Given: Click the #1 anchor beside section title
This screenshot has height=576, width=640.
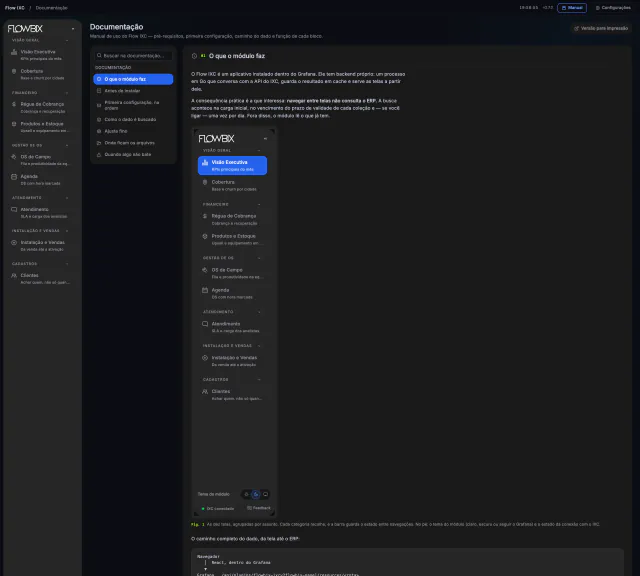Looking at the screenshot, I should pos(203,56).
